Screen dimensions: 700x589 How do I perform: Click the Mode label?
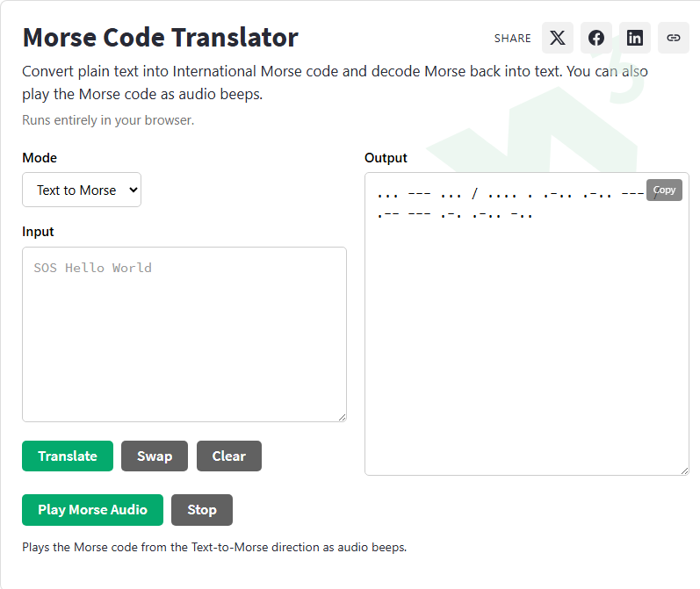(40, 158)
